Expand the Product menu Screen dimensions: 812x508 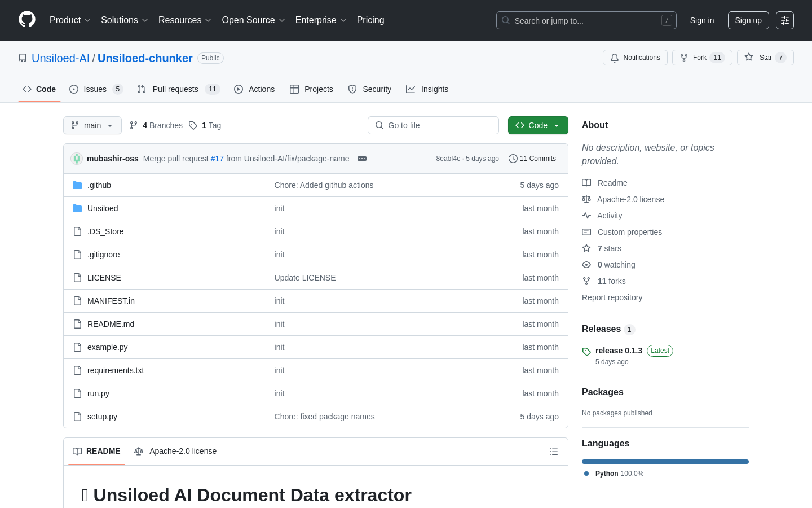point(70,20)
